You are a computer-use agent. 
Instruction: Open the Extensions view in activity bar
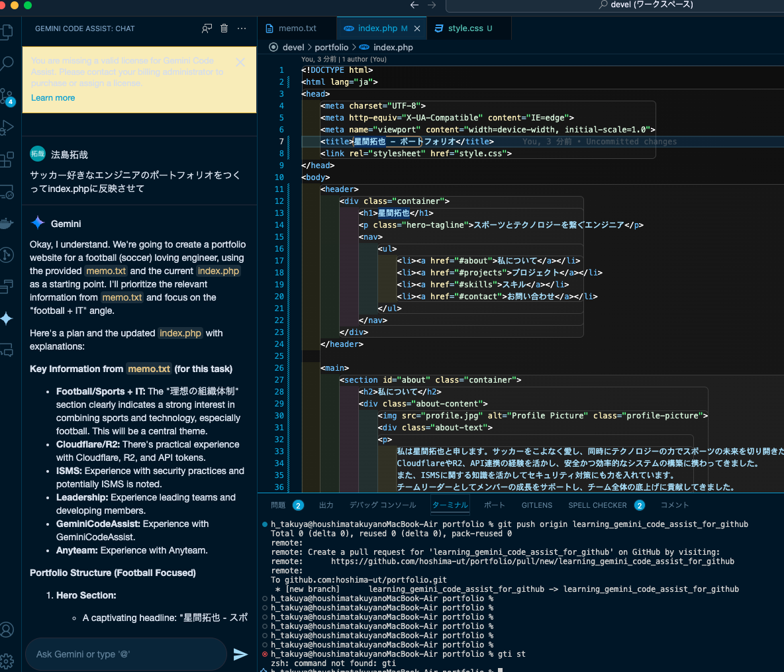coord(7,160)
